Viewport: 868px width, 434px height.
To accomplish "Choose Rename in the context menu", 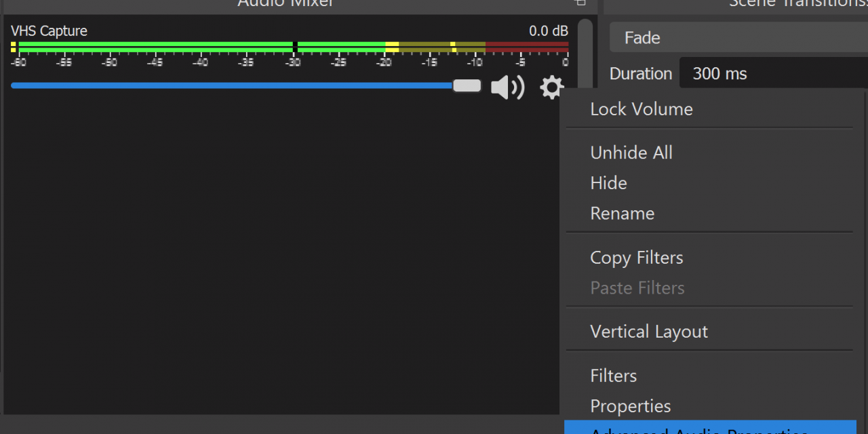I will coord(622,214).
